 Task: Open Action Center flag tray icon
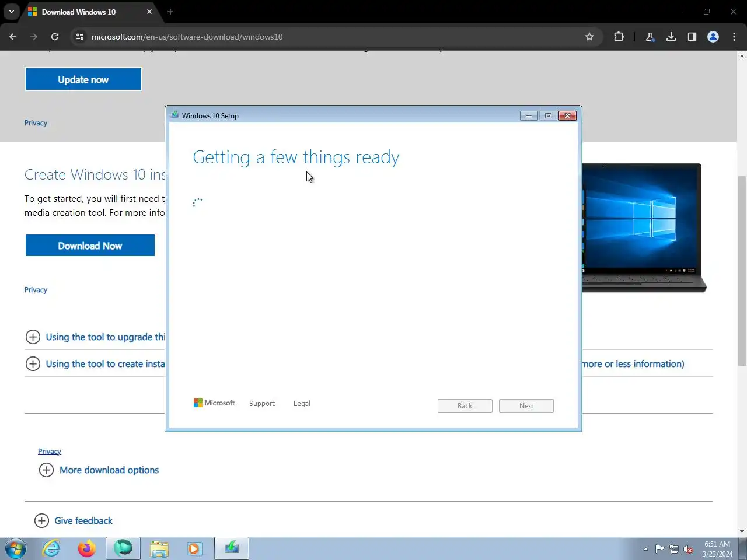pyautogui.click(x=659, y=549)
